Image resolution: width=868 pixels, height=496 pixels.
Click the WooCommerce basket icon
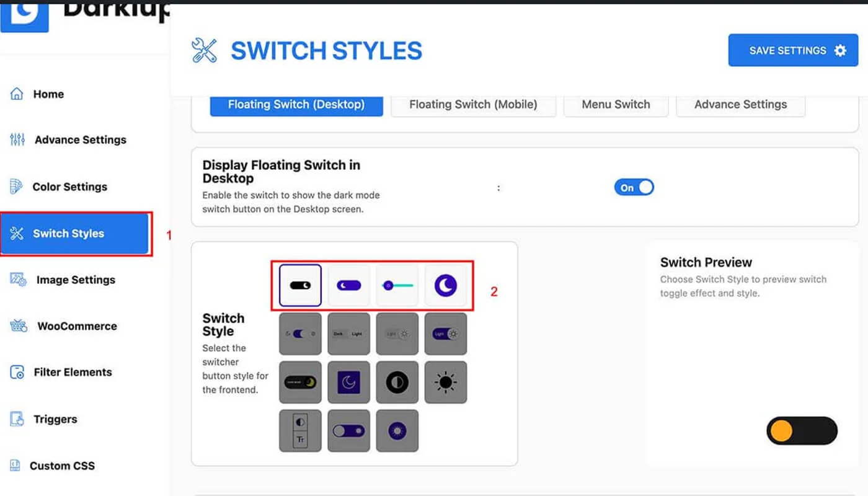18,326
